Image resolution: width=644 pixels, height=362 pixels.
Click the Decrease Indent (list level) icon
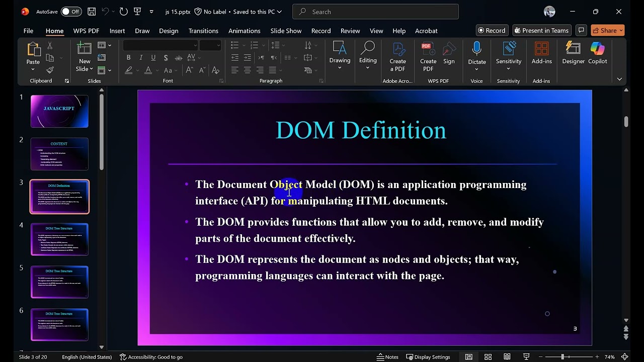coord(235,58)
